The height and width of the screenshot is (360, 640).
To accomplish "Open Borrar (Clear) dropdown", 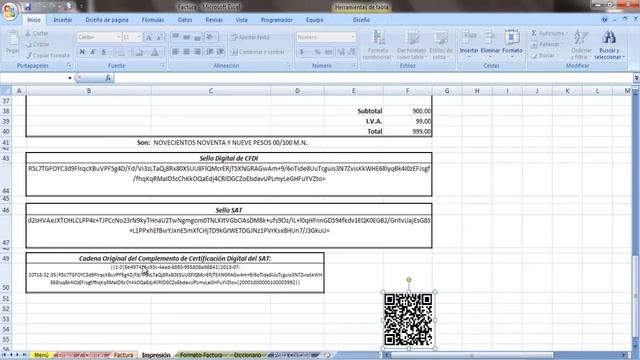I will (544, 55).
